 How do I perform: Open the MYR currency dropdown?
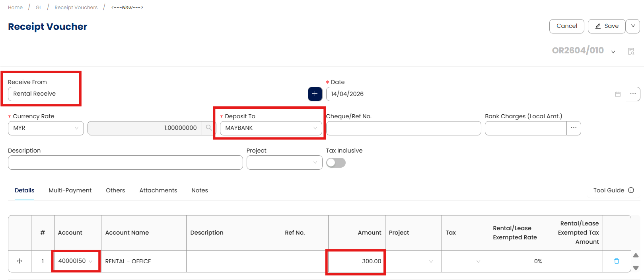point(46,128)
